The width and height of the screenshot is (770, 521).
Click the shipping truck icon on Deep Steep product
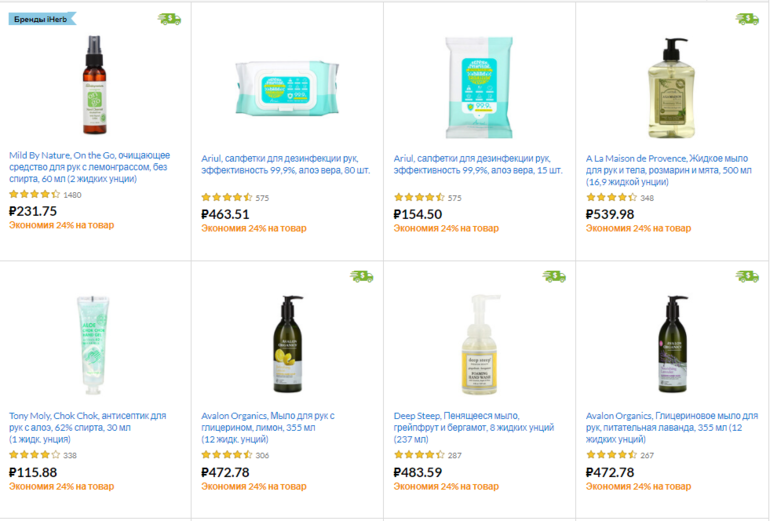pyautogui.click(x=554, y=276)
